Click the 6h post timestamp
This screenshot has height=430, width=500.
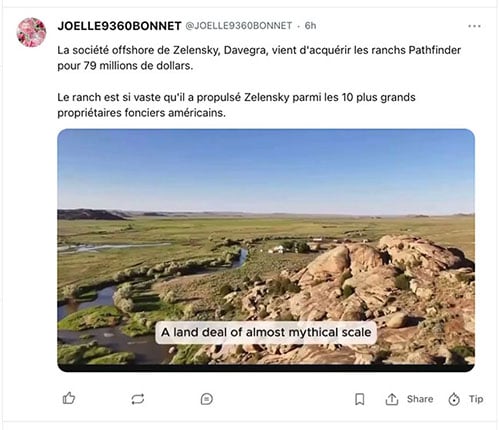(310, 26)
